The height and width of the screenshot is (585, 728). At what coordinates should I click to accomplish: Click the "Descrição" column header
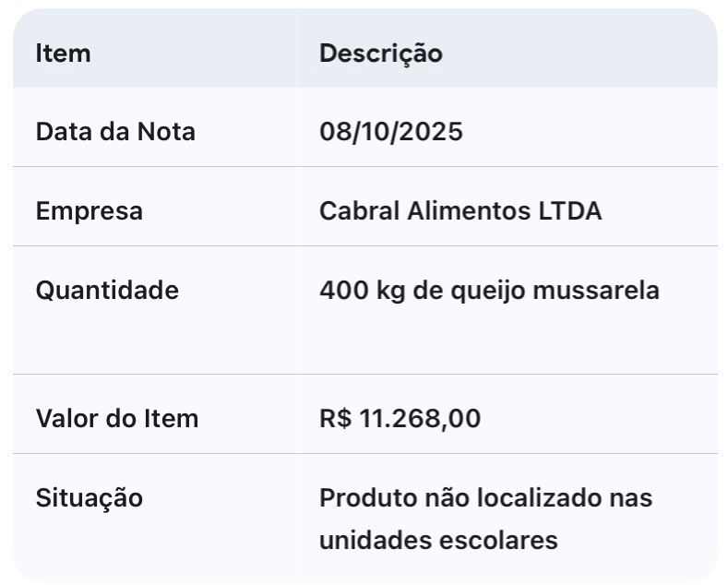click(380, 54)
